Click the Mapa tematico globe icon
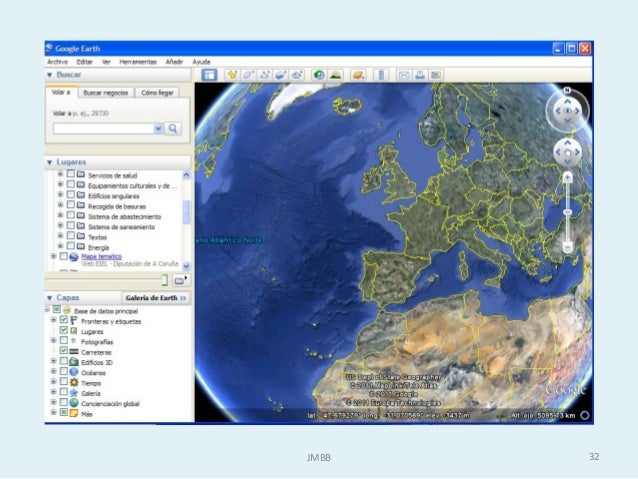The image size is (638, 479). point(74,257)
